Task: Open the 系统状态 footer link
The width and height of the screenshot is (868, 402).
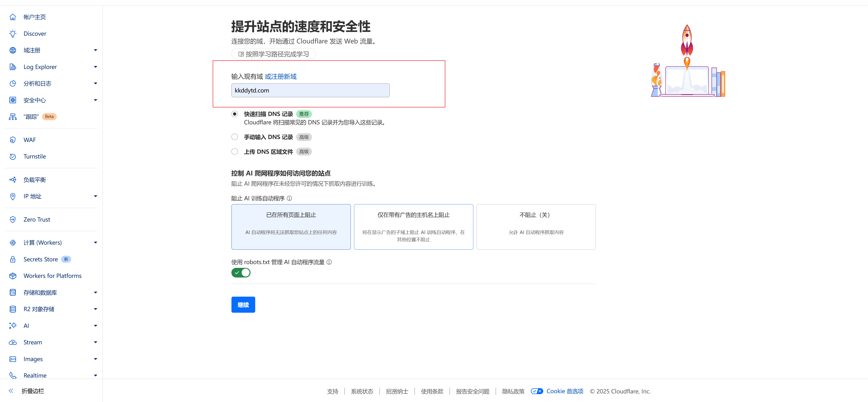Action: [x=362, y=391]
